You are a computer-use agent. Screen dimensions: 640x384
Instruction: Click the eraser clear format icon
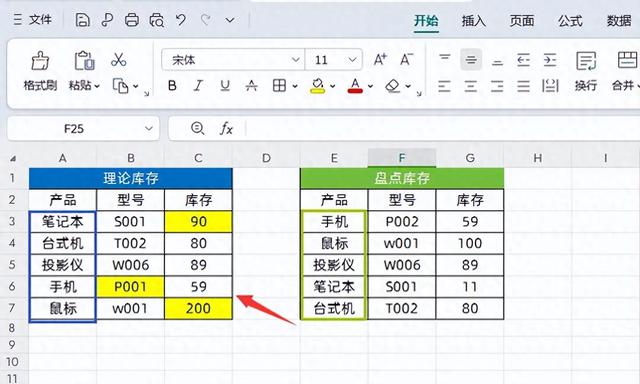click(393, 86)
